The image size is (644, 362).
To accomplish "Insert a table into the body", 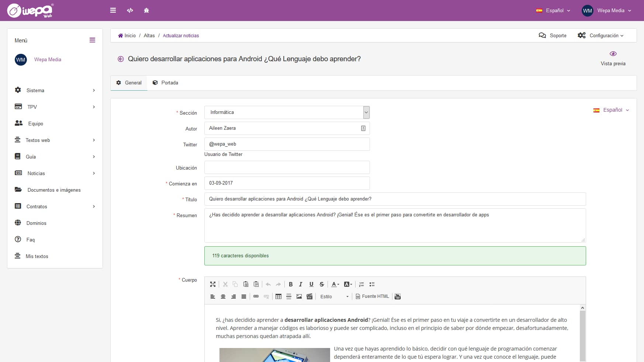I will point(278,296).
